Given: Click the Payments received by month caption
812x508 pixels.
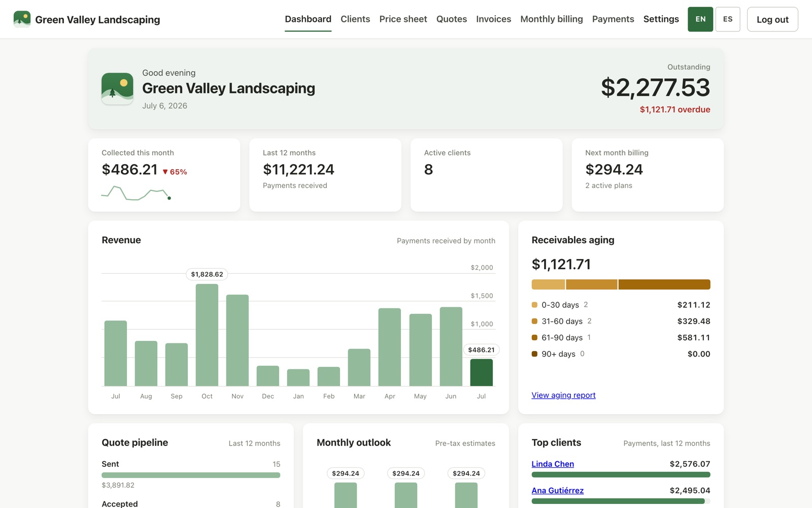Looking at the screenshot, I should coord(446,241).
